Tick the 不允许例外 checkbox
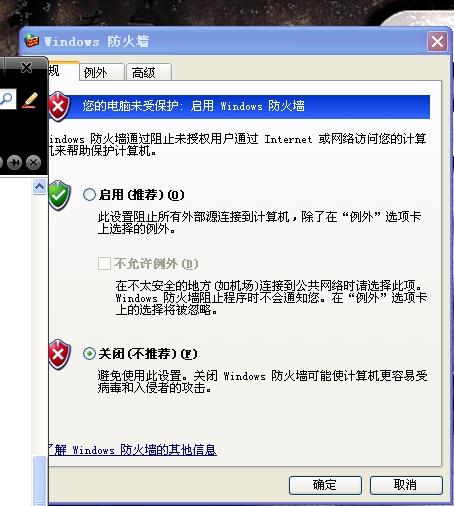The width and height of the screenshot is (454, 506). click(104, 263)
